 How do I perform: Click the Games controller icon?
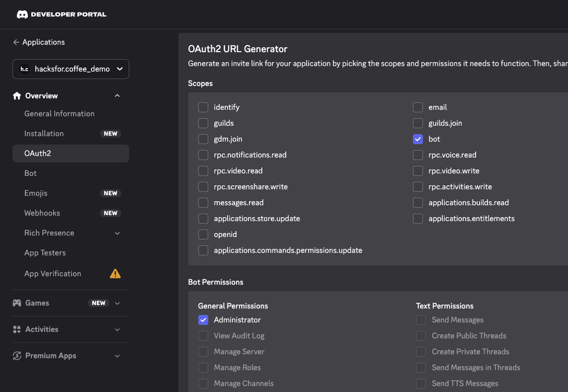click(x=17, y=303)
